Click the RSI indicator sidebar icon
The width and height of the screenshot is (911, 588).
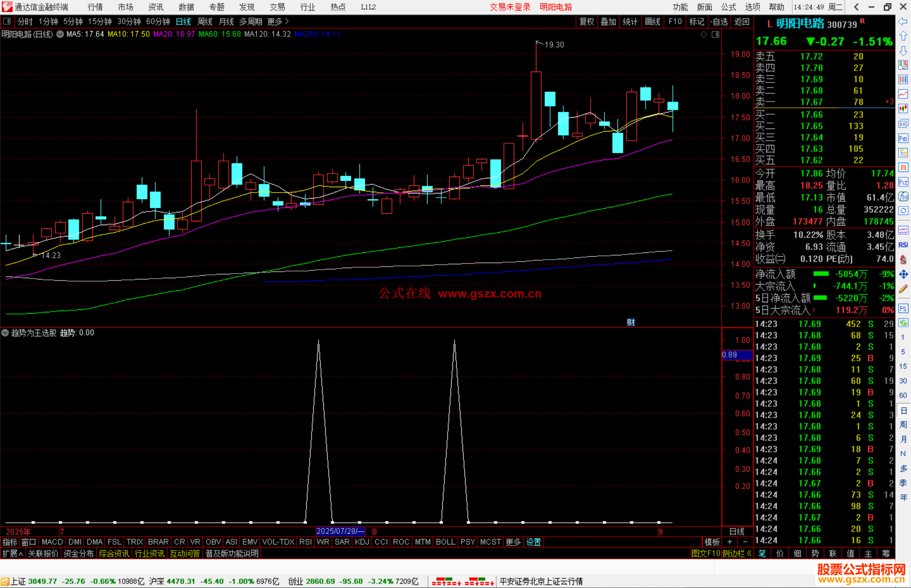[903, 245]
